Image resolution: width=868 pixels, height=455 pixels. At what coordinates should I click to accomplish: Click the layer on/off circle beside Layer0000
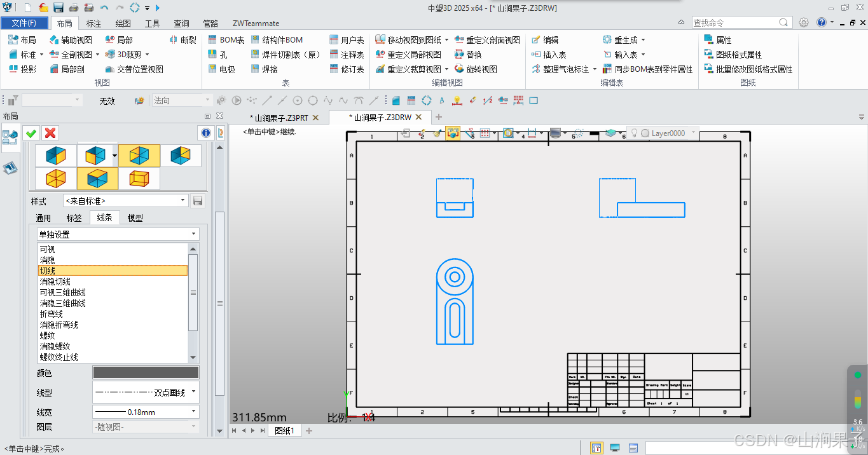point(645,133)
